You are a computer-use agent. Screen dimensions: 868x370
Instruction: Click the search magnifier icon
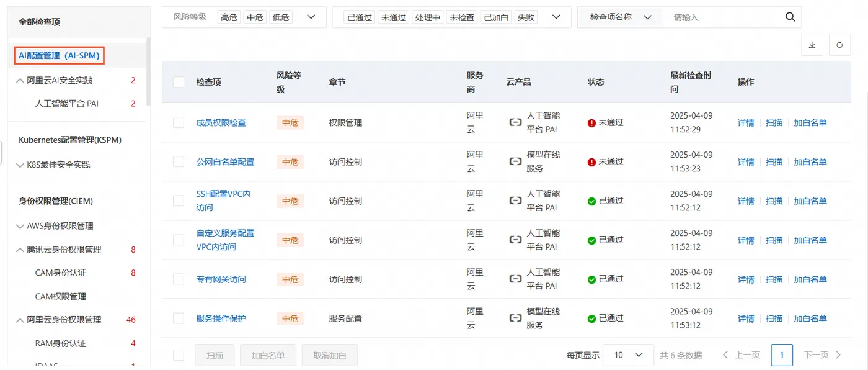tap(790, 17)
